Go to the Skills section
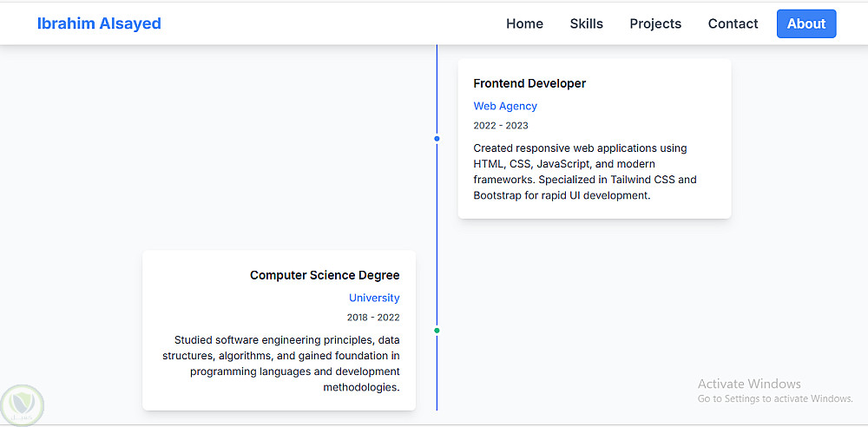 coord(586,23)
